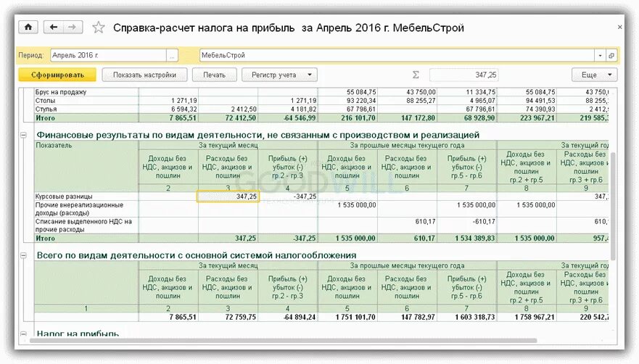Screen dimensions: 639x364
Task: Click the Сформировать button
Action: (57, 75)
